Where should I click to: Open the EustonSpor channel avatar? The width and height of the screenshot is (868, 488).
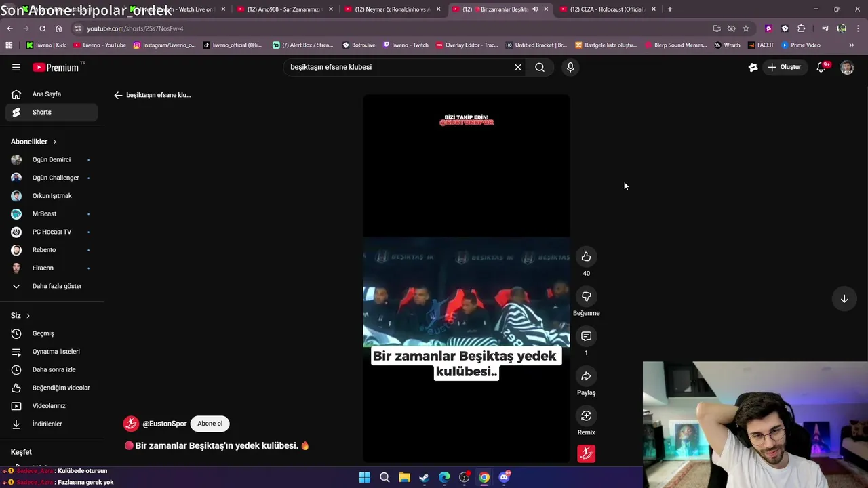[x=131, y=424]
